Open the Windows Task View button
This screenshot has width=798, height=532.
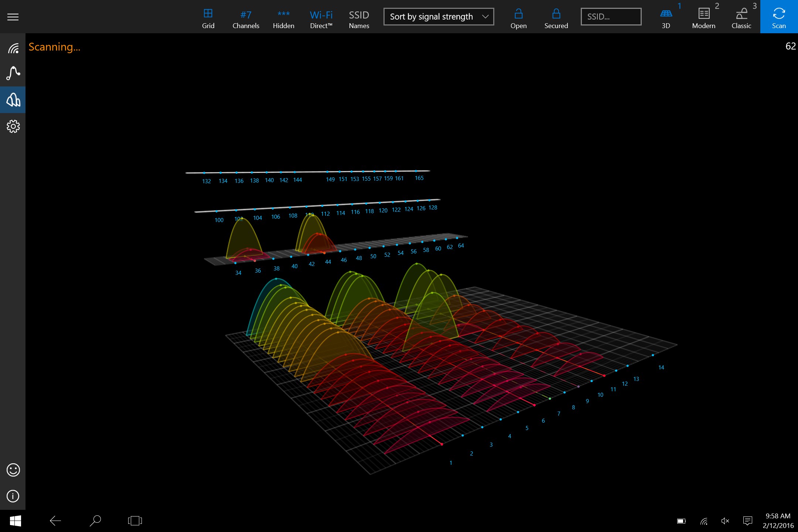click(x=135, y=521)
